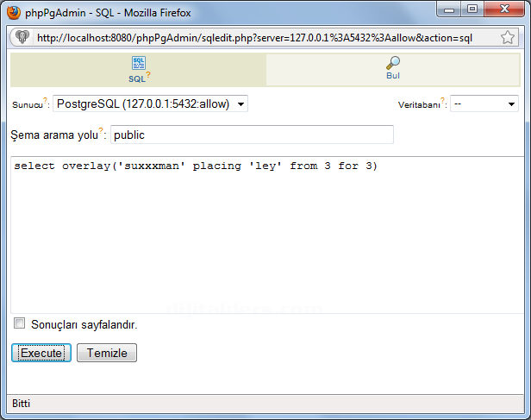This screenshot has height=420, width=531.
Task: Click the Sunucu help question mark
Action: pos(45,100)
